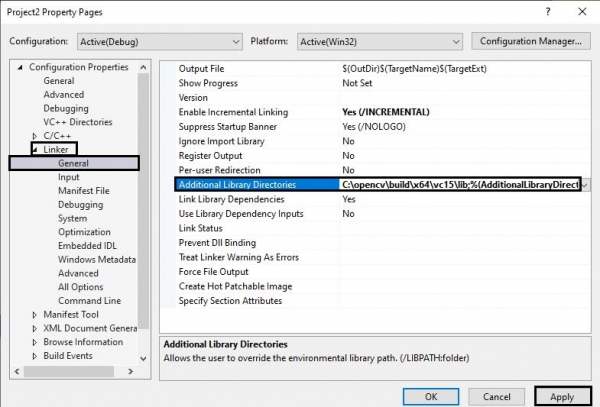The width and height of the screenshot is (600, 407).
Task: Select Advanced under Linker
Action: 78,273
